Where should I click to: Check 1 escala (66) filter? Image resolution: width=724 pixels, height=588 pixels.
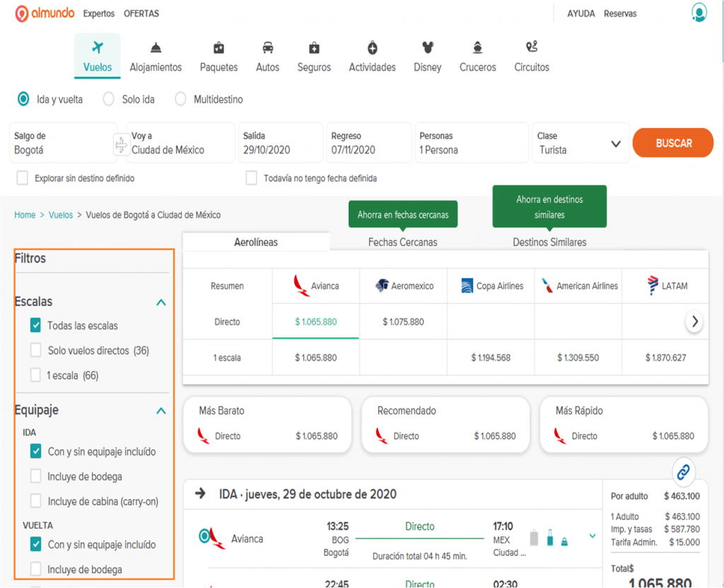point(35,375)
